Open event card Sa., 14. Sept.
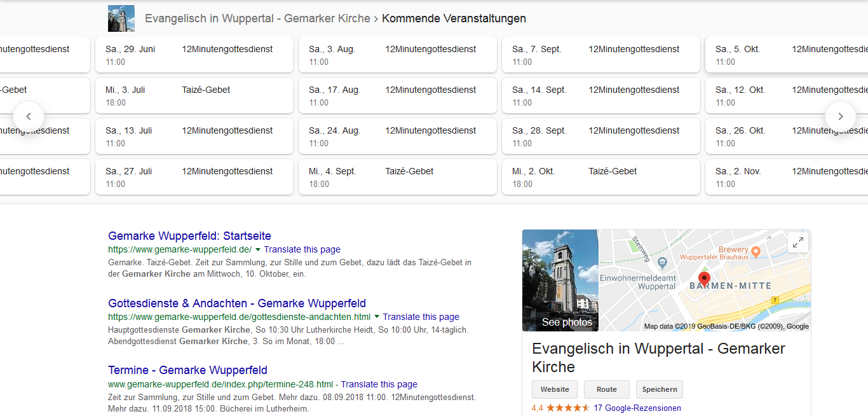This screenshot has height=416, width=868. (x=601, y=95)
